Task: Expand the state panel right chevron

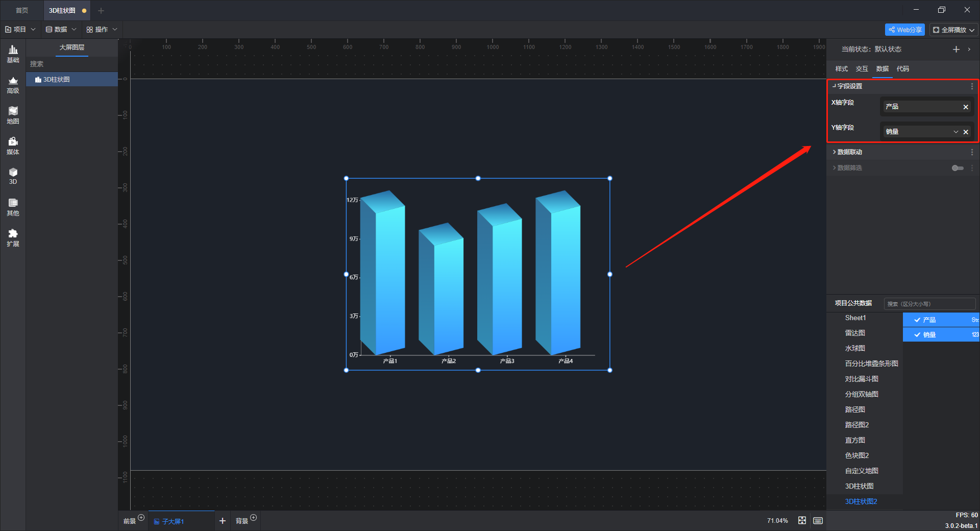Action: click(x=969, y=49)
